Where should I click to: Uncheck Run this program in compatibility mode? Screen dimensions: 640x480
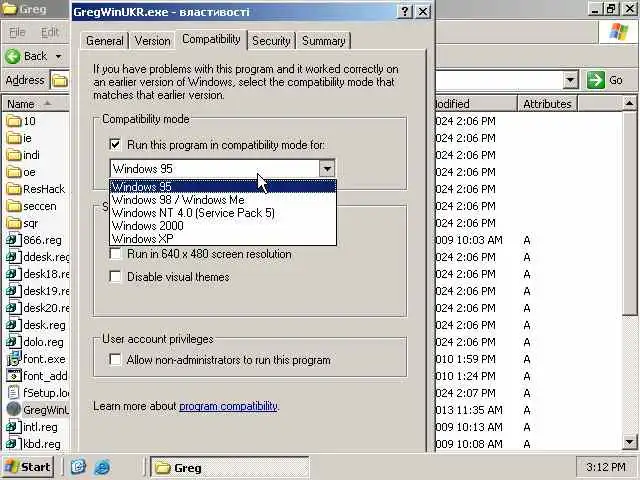[x=115, y=144]
